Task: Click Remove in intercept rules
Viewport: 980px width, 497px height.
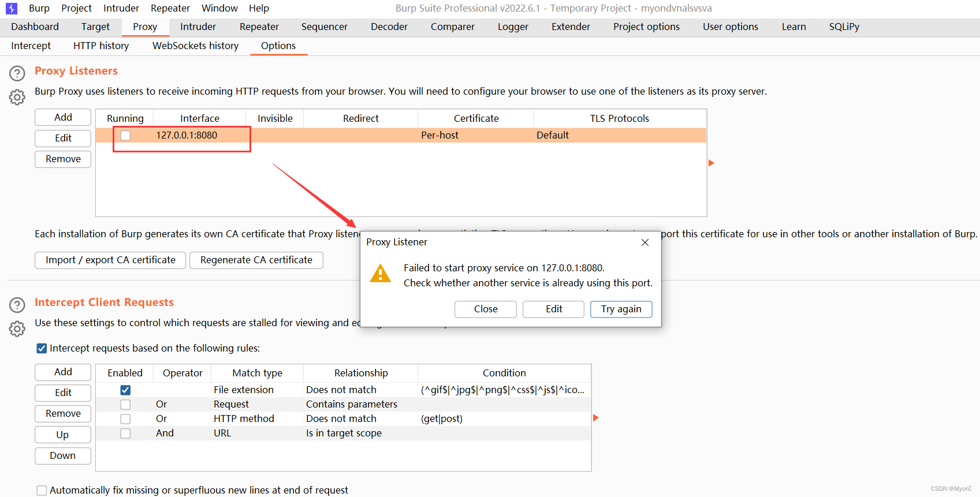Action: (x=63, y=413)
